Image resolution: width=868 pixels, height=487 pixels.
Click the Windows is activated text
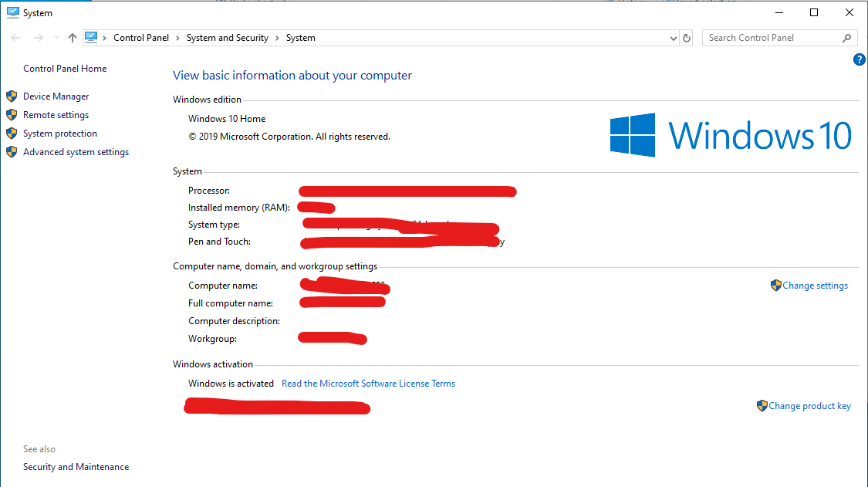pos(231,384)
